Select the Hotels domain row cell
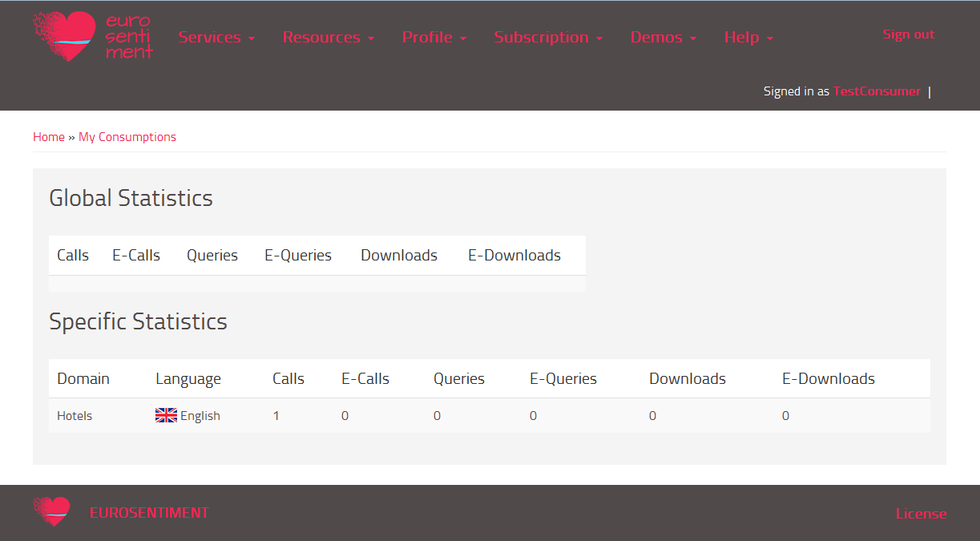Viewport: 980px width, 541px height. [75, 415]
